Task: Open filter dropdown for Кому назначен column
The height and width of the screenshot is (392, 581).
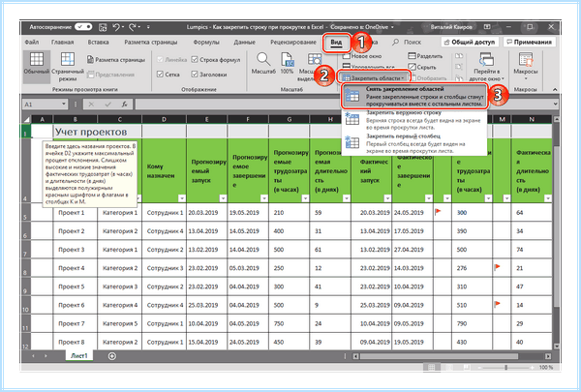Action: (182, 198)
